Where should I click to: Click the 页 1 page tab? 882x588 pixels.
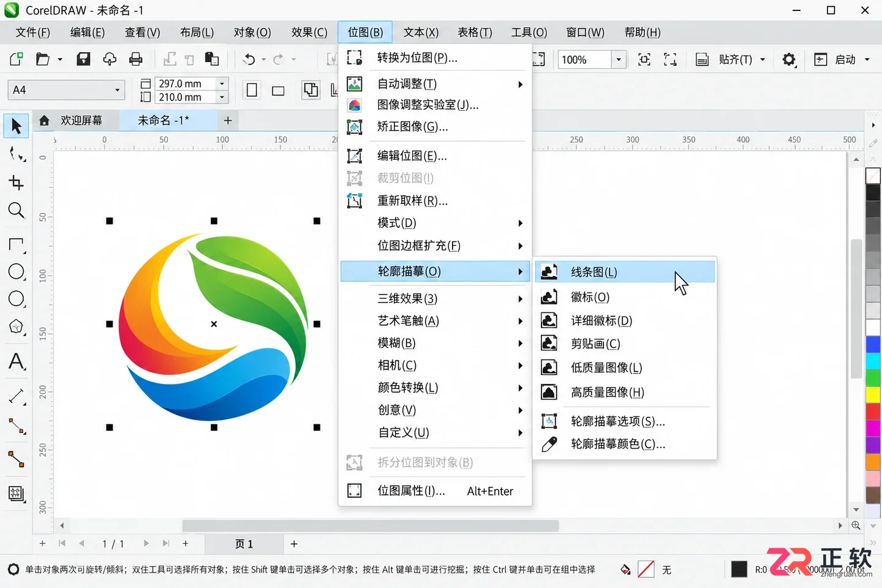tap(244, 544)
